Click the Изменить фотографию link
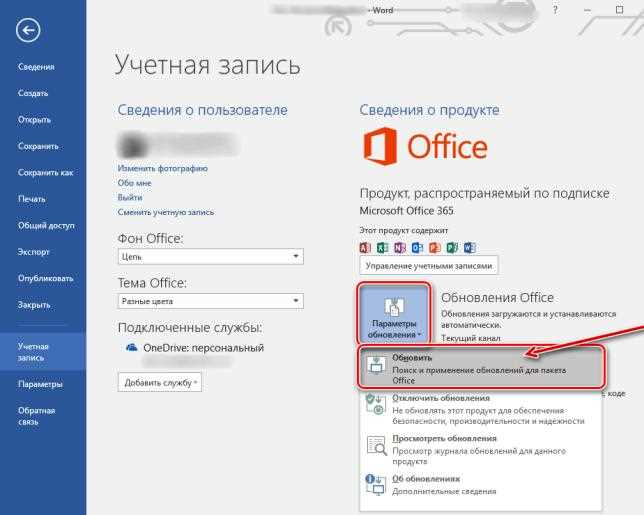 point(163,168)
